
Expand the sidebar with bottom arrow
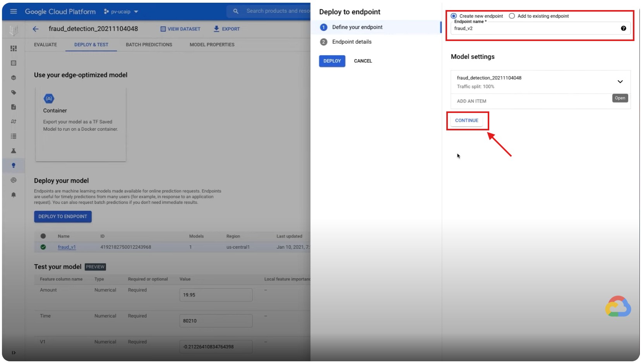[14, 353]
